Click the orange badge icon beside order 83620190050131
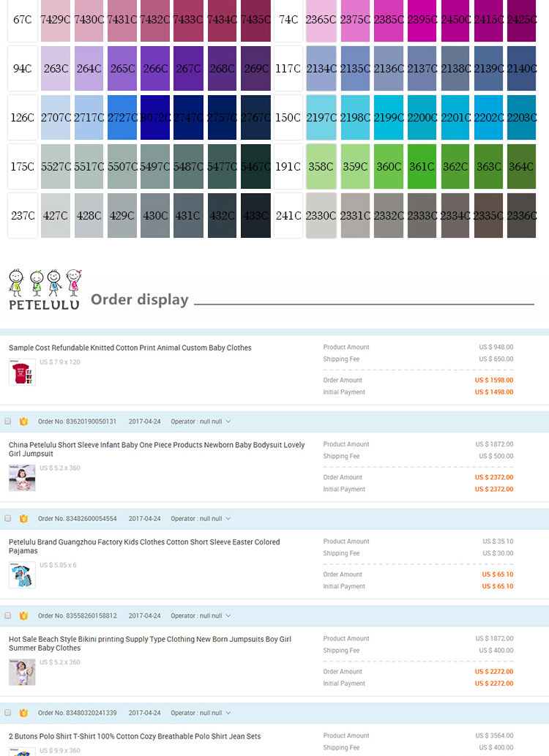549x756 pixels. pos(23,422)
